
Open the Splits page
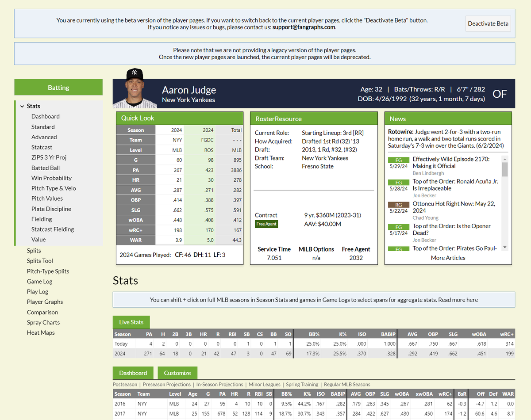tap(34, 251)
